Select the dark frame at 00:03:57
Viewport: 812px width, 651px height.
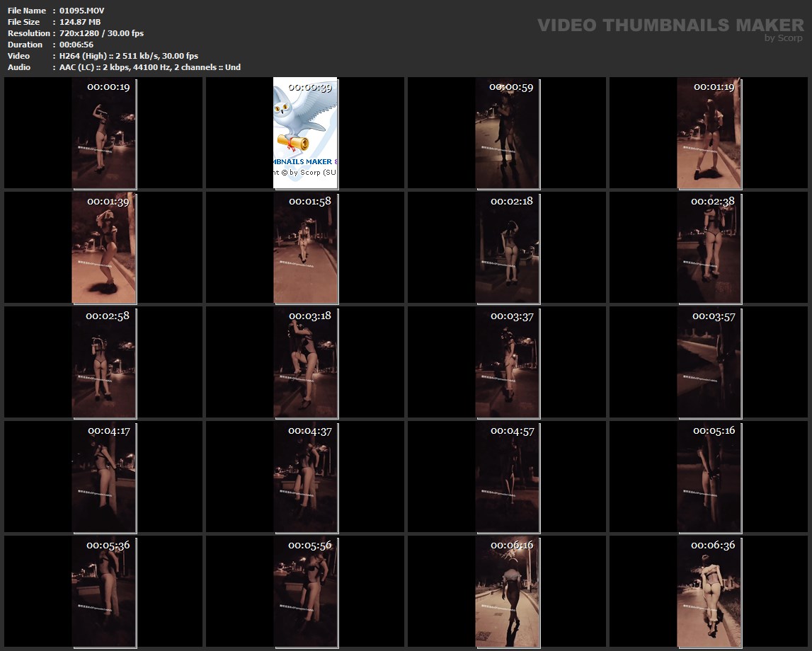pos(709,362)
